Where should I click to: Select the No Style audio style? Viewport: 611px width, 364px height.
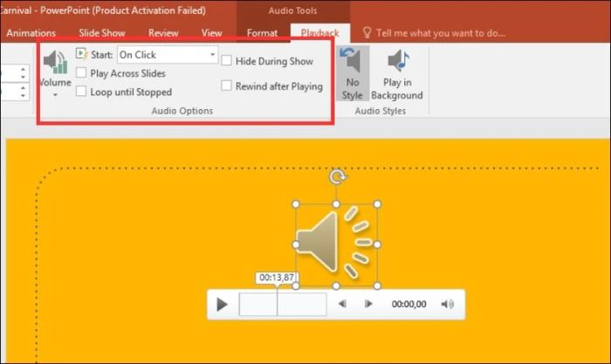click(353, 74)
